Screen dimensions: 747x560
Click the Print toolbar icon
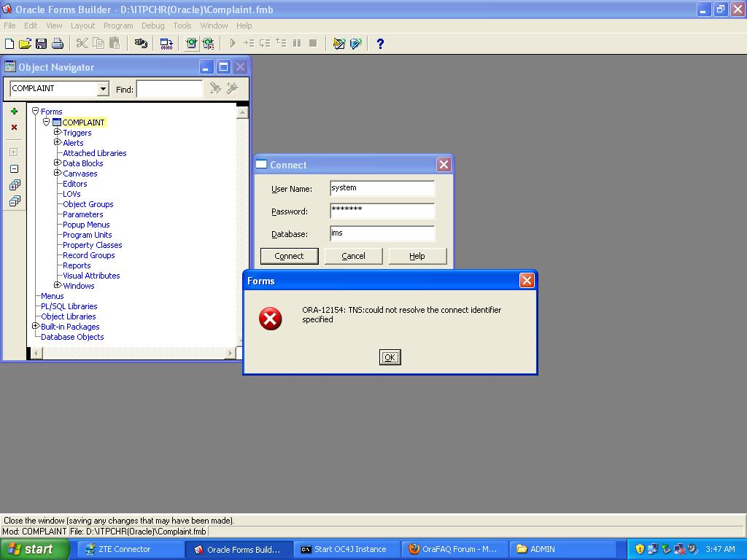click(57, 44)
